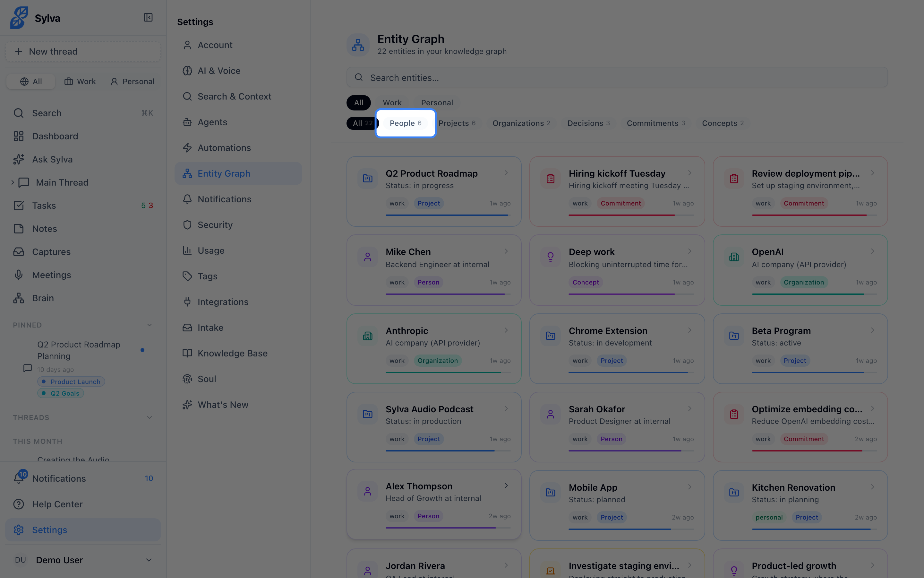Viewport: 924px width, 578px height.
Task: Select the Projects 6 tab
Action: pos(457,123)
